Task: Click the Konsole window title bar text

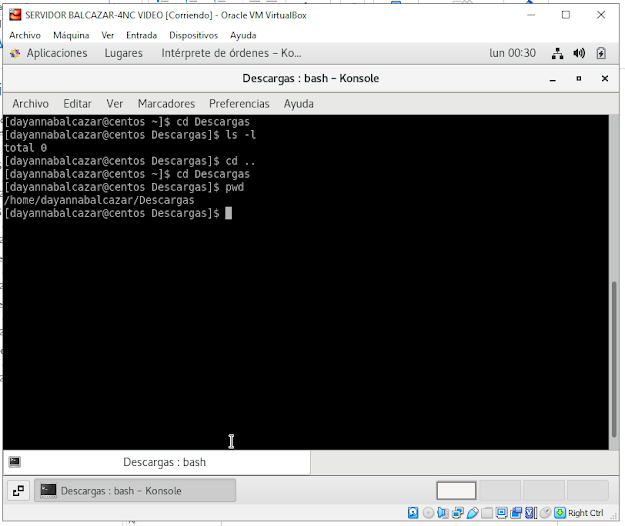Action: pyautogui.click(x=311, y=79)
